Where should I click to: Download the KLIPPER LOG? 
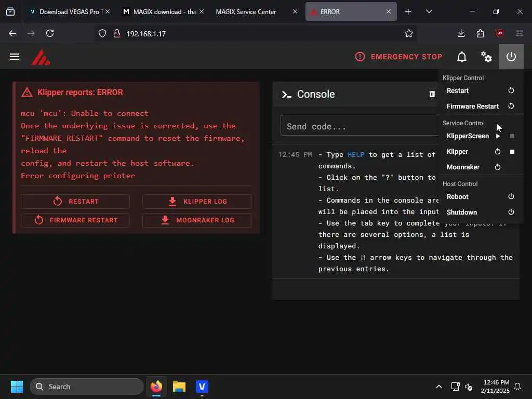point(197,202)
